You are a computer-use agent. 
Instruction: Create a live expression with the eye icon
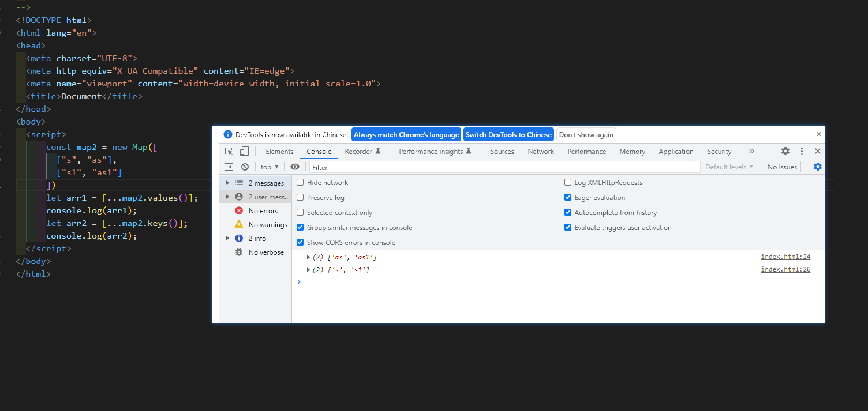tap(295, 167)
